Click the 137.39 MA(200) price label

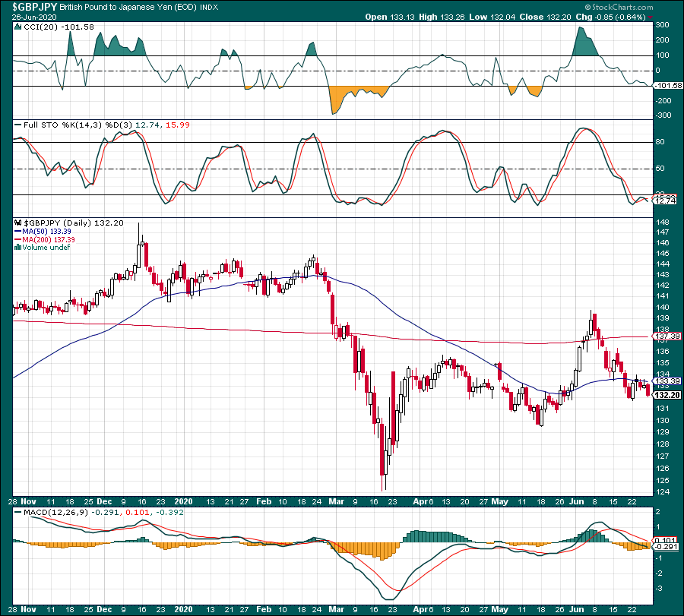(x=667, y=336)
